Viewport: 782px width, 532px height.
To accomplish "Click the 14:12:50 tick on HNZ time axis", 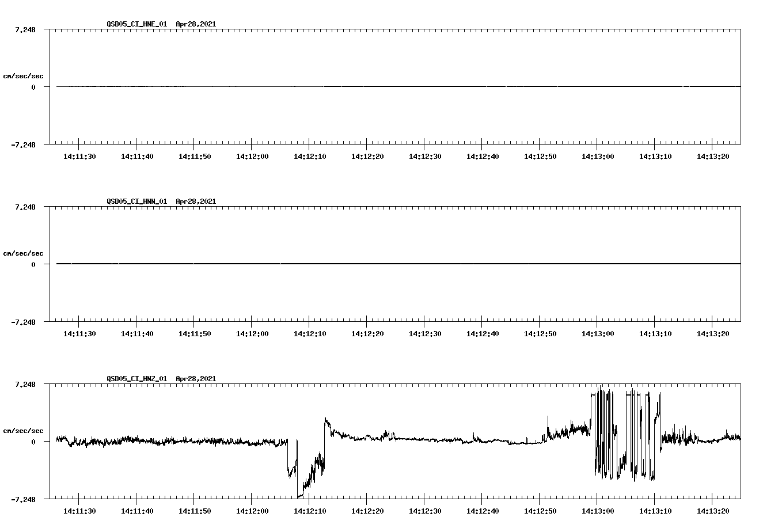I will click(x=540, y=502).
